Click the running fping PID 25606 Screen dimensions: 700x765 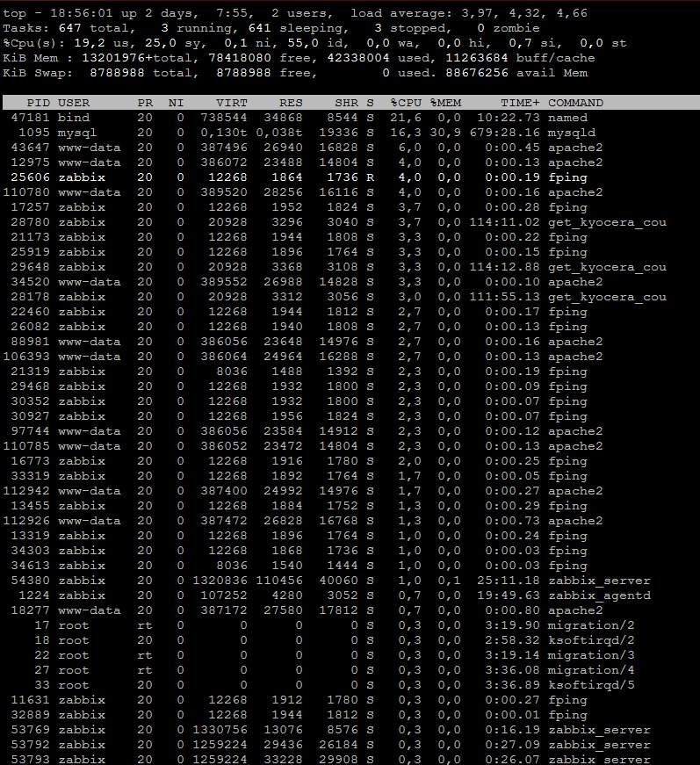[x=30, y=177]
